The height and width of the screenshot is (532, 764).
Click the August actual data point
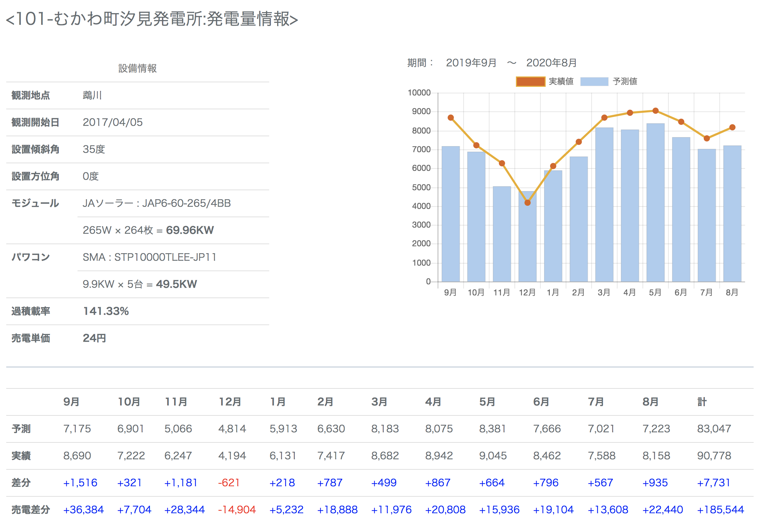(732, 127)
